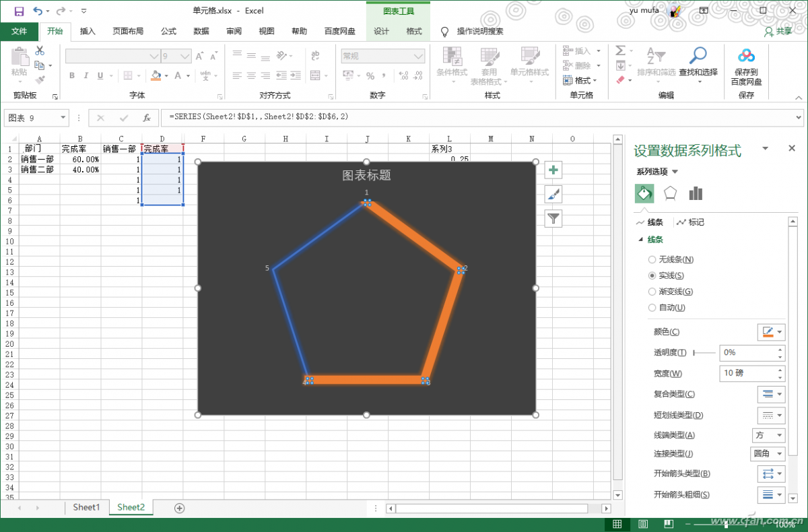Click the Paste clipboard icon
The height and width of the screenshot is (532, 808).
(x=20, y=56)
